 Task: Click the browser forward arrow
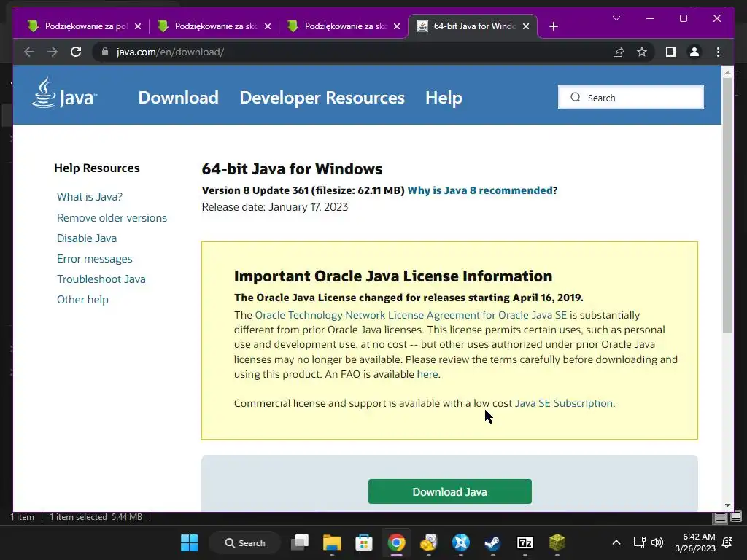[x=53, y=52]
